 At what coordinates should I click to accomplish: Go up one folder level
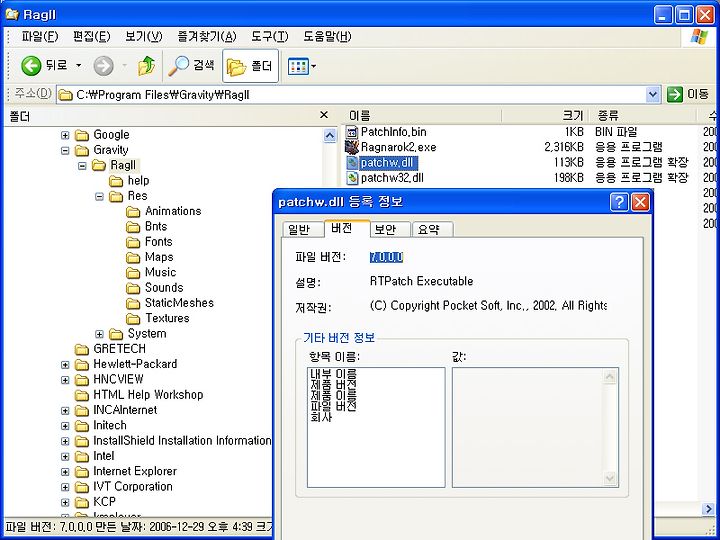(x=146, y=66)
